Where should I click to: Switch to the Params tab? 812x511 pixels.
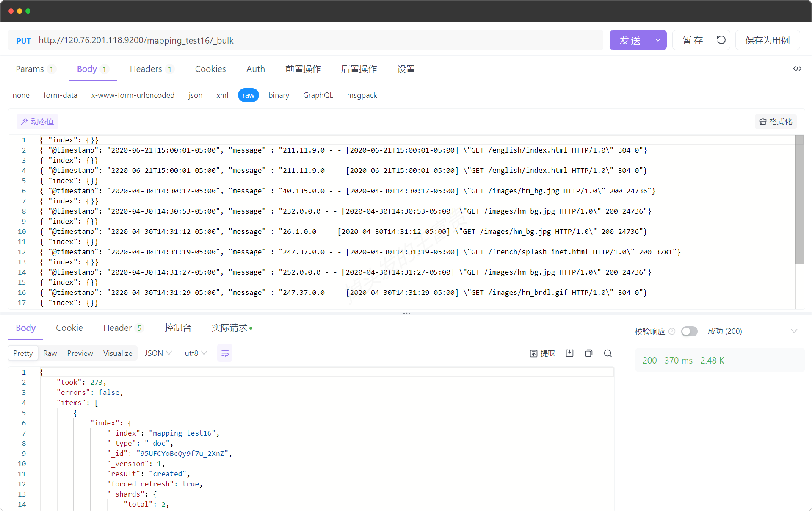coord(35,69)
